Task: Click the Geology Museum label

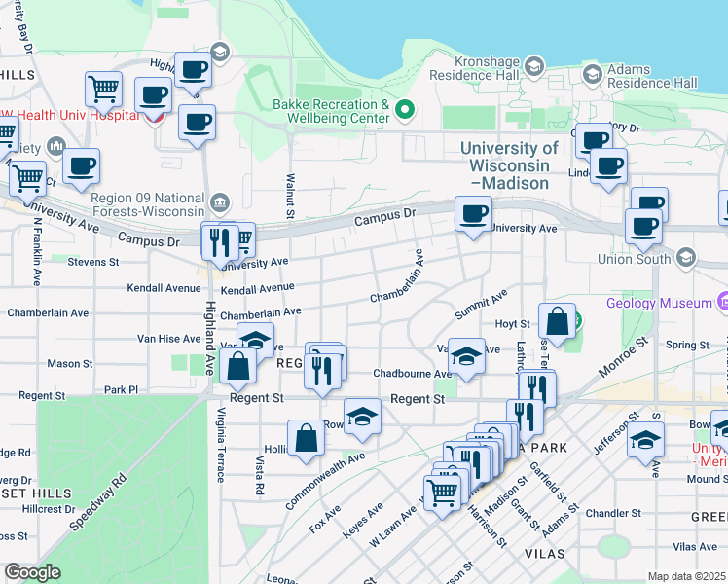Action: click(x=659, y=303)
